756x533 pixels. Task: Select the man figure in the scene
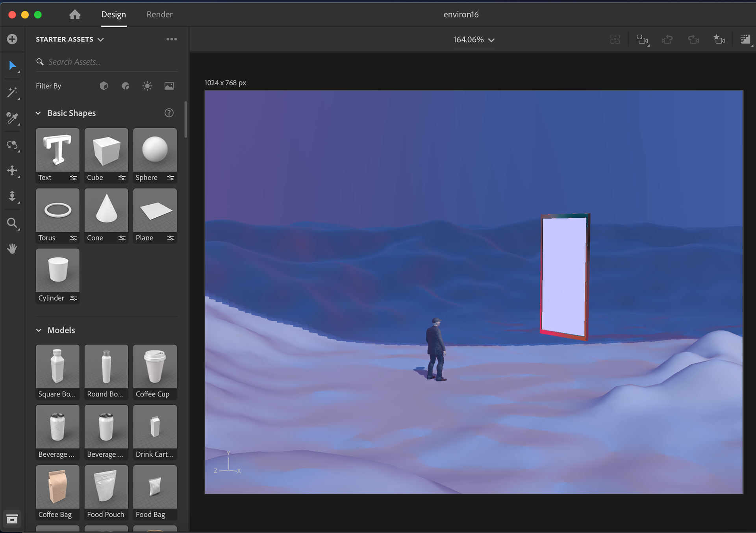coord(436,350)
